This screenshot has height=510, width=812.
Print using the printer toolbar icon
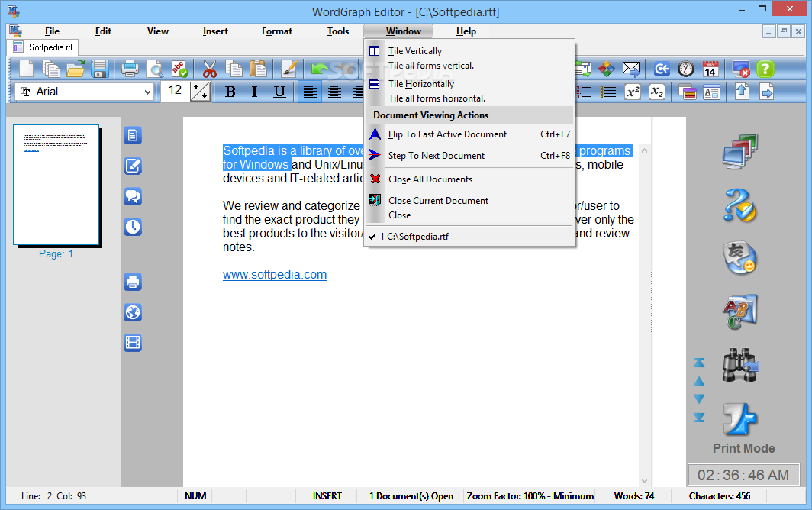130,69
